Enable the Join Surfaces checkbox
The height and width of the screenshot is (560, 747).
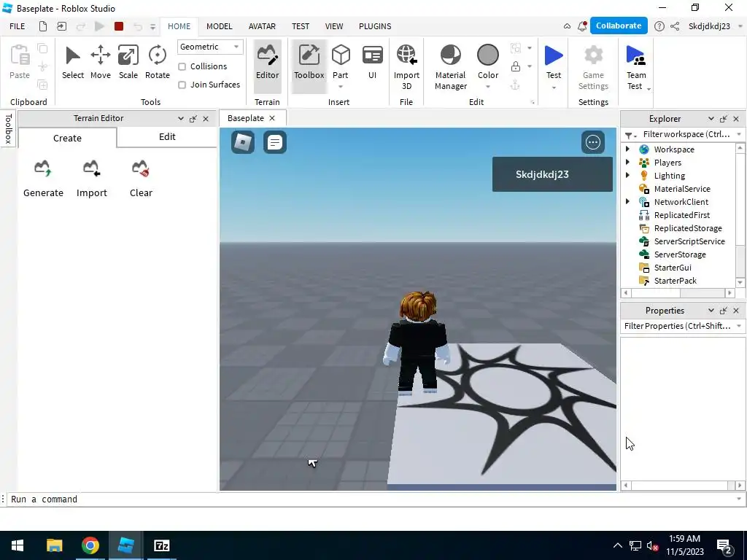(182, 85)
